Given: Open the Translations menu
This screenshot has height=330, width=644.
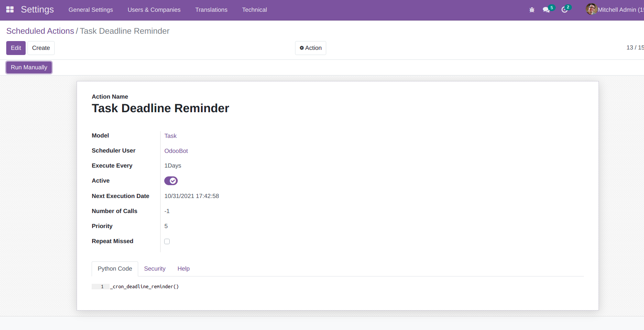Looking at the screenshot, I should [211, 10].
